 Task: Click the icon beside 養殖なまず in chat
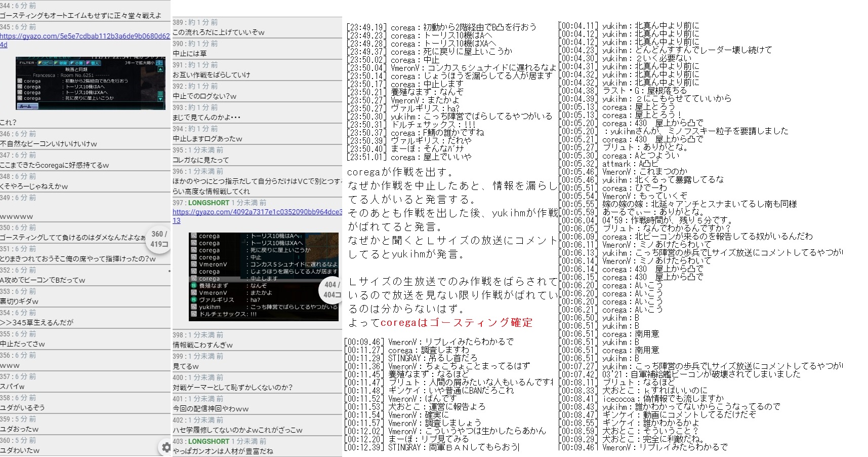point(193,286)
